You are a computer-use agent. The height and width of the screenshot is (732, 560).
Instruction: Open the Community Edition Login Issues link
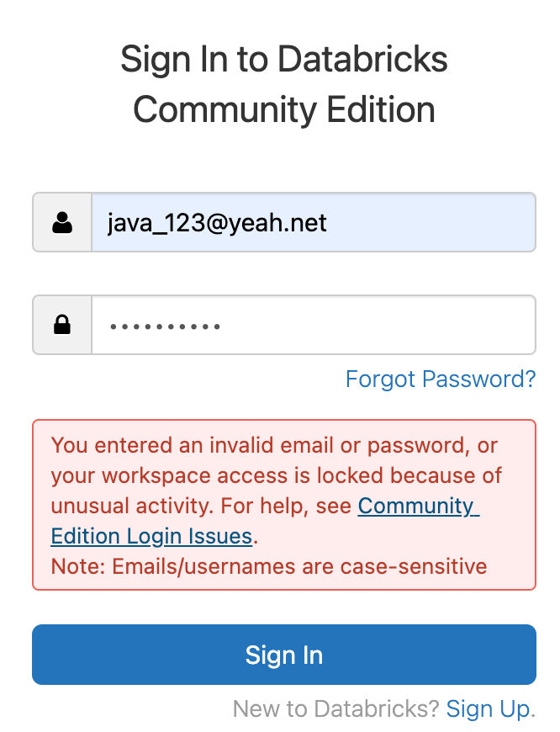click(417, 507)
